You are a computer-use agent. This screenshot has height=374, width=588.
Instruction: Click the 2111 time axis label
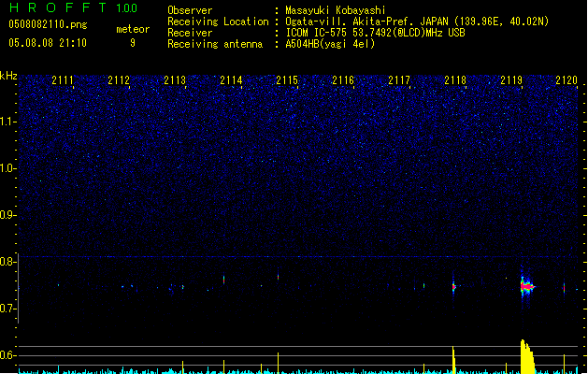(x=63, y=80)
